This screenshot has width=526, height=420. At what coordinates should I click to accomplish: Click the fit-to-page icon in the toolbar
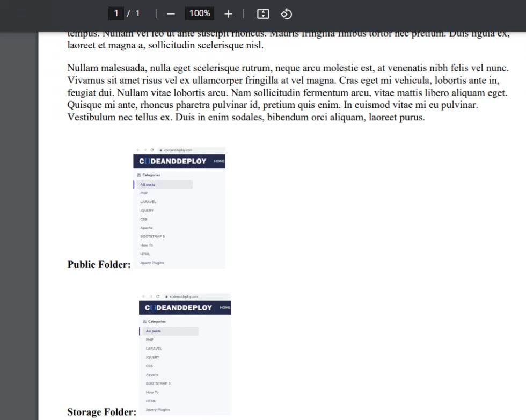pyautogui.click(x=262, y=13)
